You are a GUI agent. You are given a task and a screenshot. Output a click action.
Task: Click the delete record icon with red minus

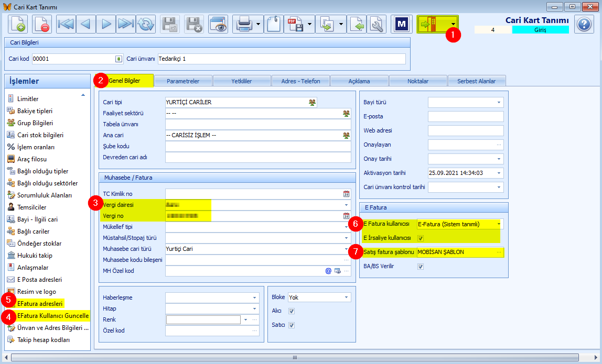pos(42,24)
